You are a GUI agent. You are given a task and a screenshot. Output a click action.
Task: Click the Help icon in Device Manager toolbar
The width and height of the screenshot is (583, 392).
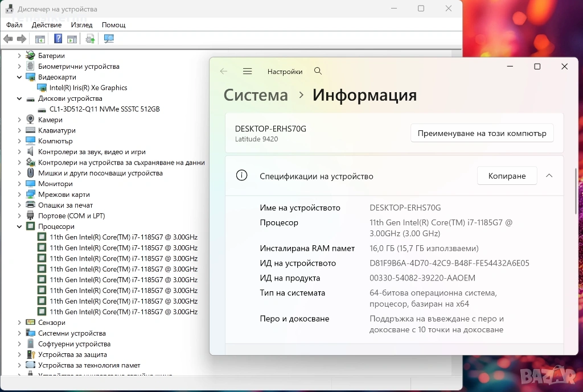[x=58, y=39]
